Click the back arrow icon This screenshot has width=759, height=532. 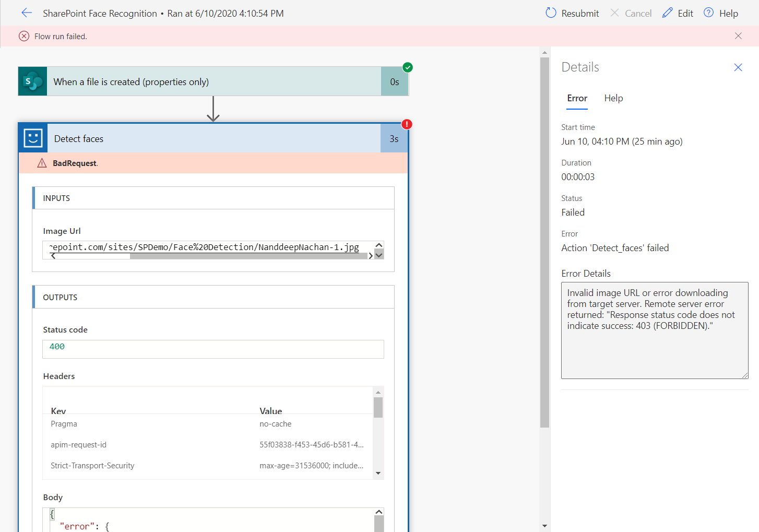click(27, 13)
